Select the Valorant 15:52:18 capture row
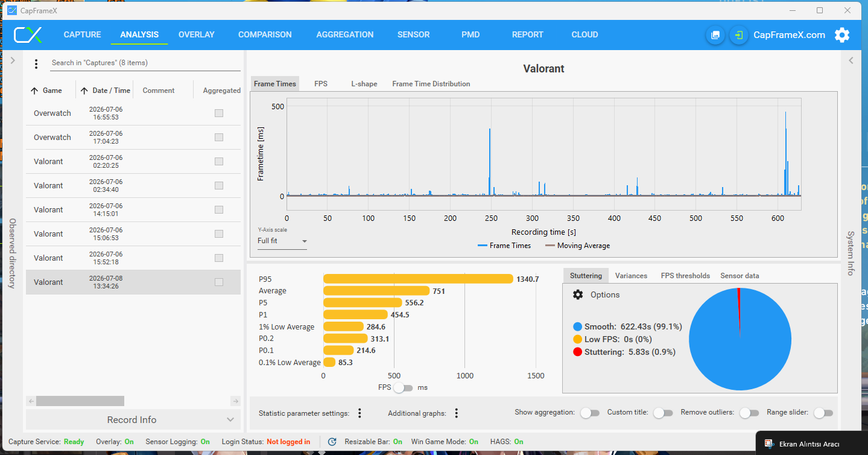 [x=133, y=258]
